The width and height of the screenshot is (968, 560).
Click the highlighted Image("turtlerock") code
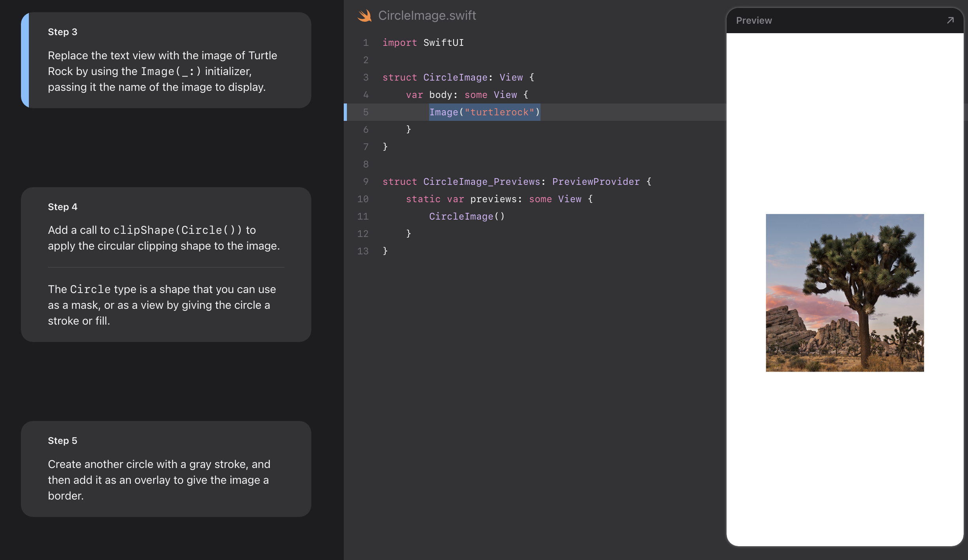(484, 112)
